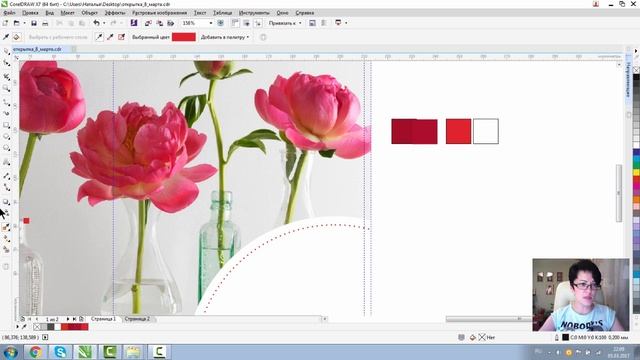Select the fill bucket apply-color mode
Viewport: 640px width, 360px height.
16,37
